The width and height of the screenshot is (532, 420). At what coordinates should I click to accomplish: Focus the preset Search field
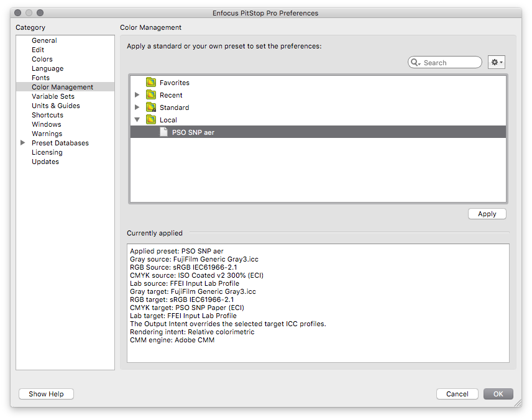pos(445,62)
